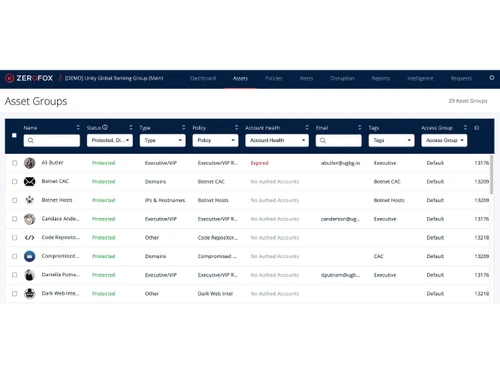The image size is (500, 375).
Task: Open the Ali Butler asset group
Action: click(52, 163)
